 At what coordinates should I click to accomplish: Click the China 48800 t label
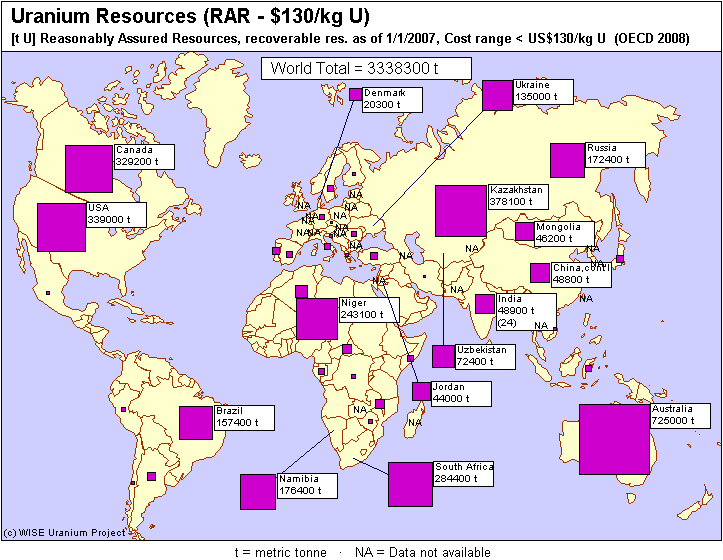(581, 275)
